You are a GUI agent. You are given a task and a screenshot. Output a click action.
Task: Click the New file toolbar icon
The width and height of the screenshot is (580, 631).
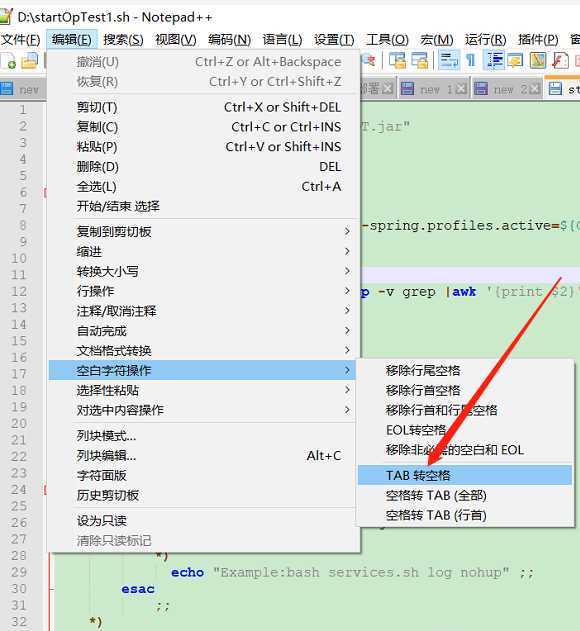click(8, 61)
